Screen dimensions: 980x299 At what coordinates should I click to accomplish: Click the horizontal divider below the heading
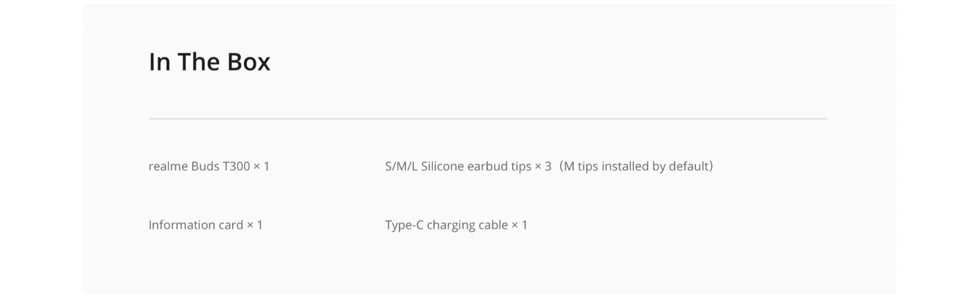487,119
